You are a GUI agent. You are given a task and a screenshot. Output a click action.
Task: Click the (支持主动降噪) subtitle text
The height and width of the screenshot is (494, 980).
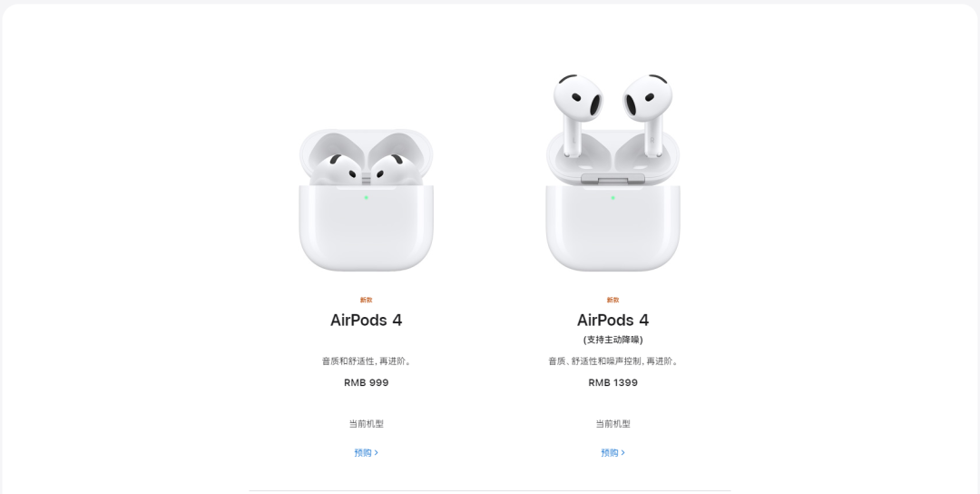point(612,340)
